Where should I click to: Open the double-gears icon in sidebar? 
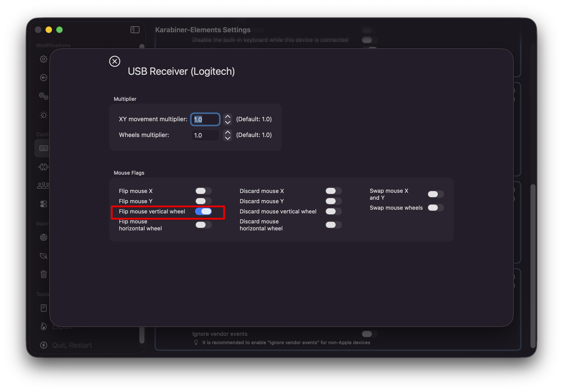pos(43,96)
